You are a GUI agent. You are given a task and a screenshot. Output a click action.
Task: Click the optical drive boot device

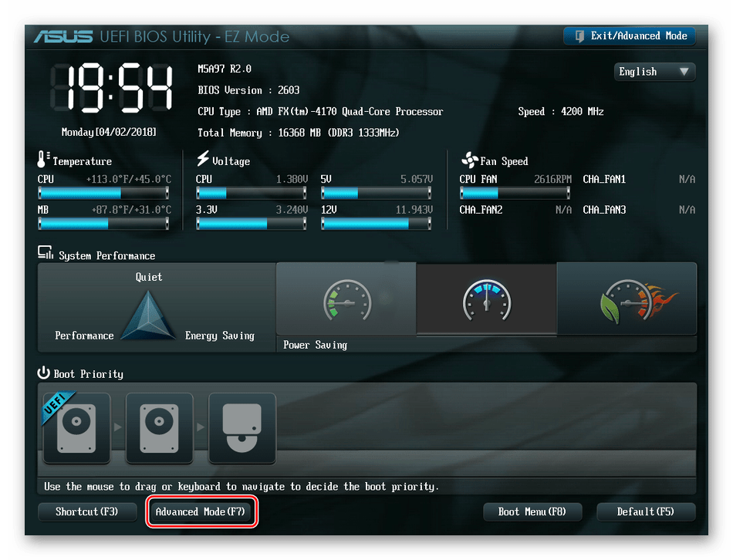point(242,428)
